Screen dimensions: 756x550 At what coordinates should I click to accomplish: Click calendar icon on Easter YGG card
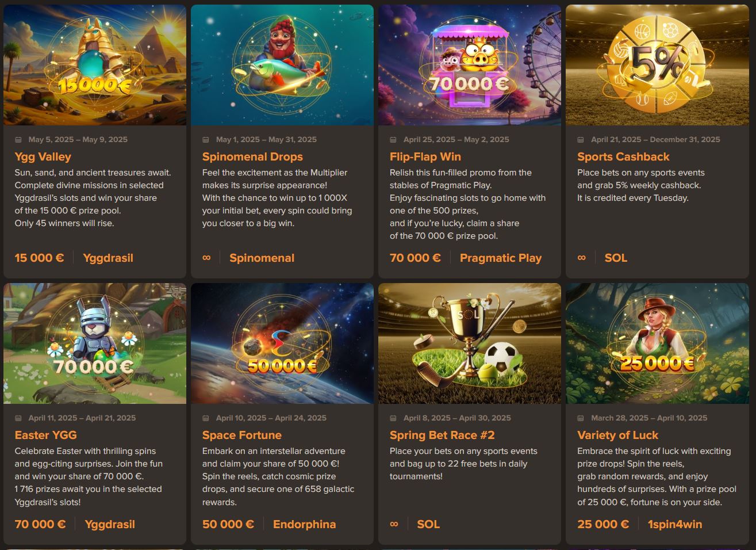coord(18,418)
